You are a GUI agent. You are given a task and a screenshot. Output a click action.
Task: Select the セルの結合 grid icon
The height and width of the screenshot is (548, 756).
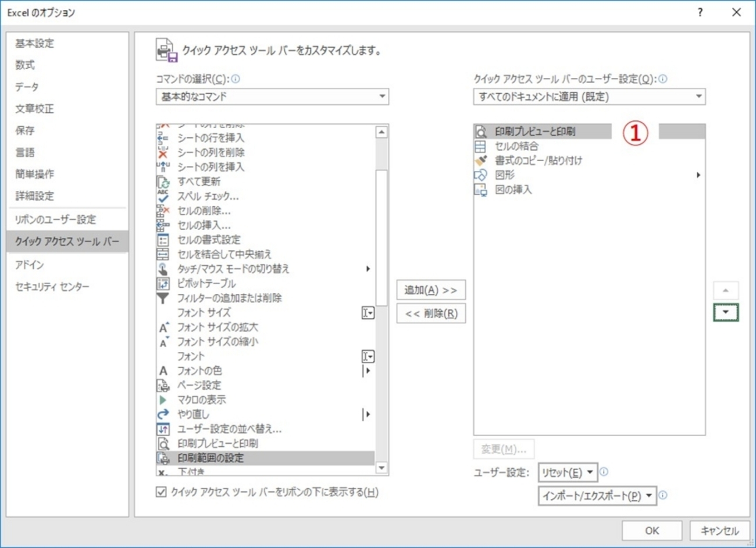pyautogui.click(x=480, y=146)
